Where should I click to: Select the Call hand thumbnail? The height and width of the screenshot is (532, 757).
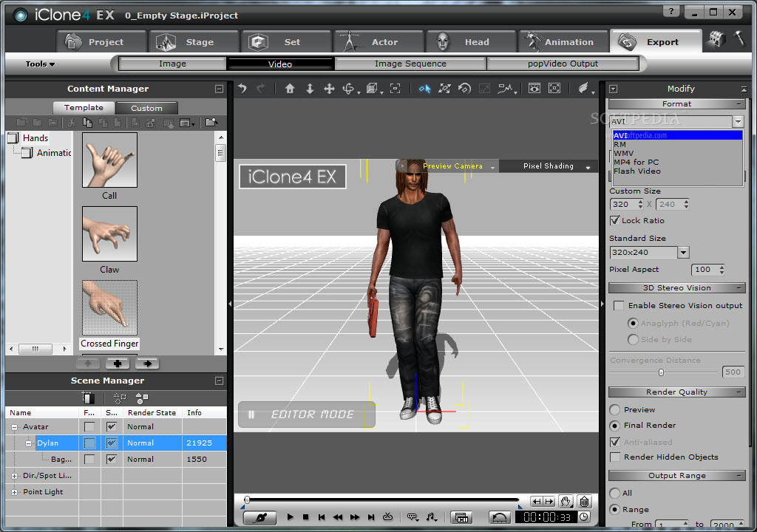(x=109, y=160)
